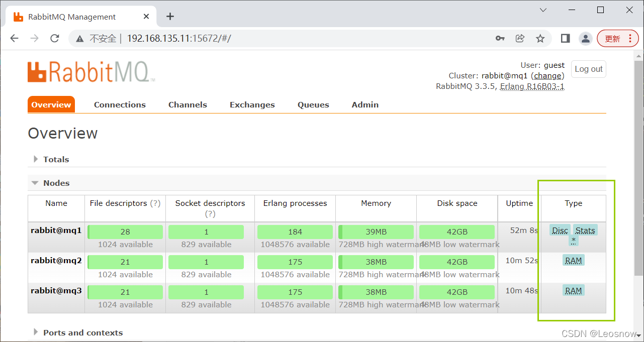Click the Overview page heading
644x342 pixels.
[x=63, y=134]
